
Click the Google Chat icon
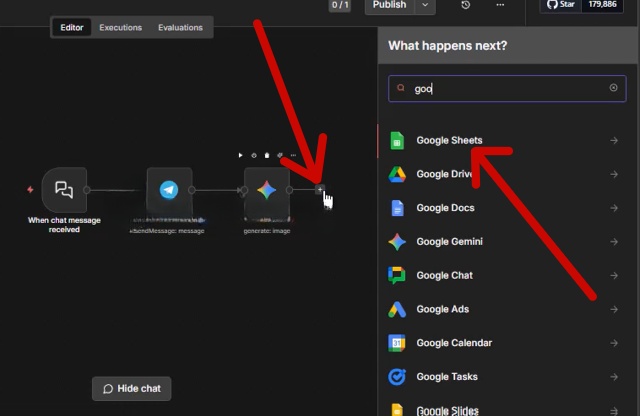pos(397,276)
